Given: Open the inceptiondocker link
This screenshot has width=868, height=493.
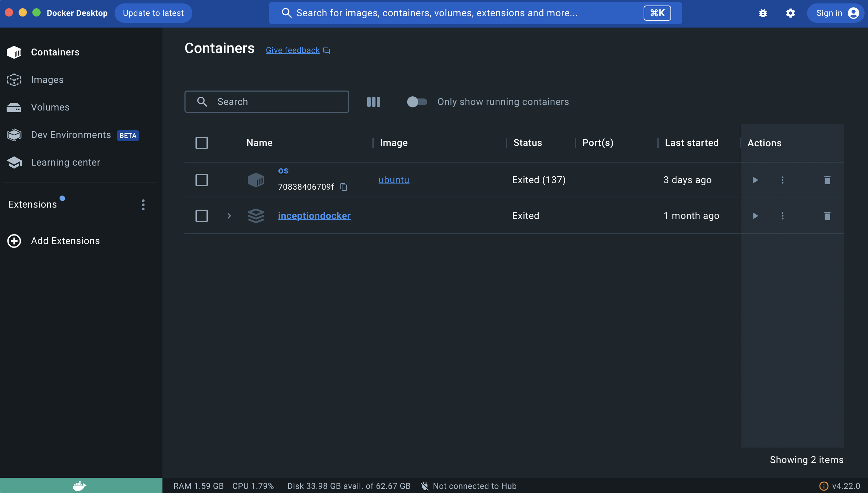Looking at the screenshot, I should [x=314, y=216].
